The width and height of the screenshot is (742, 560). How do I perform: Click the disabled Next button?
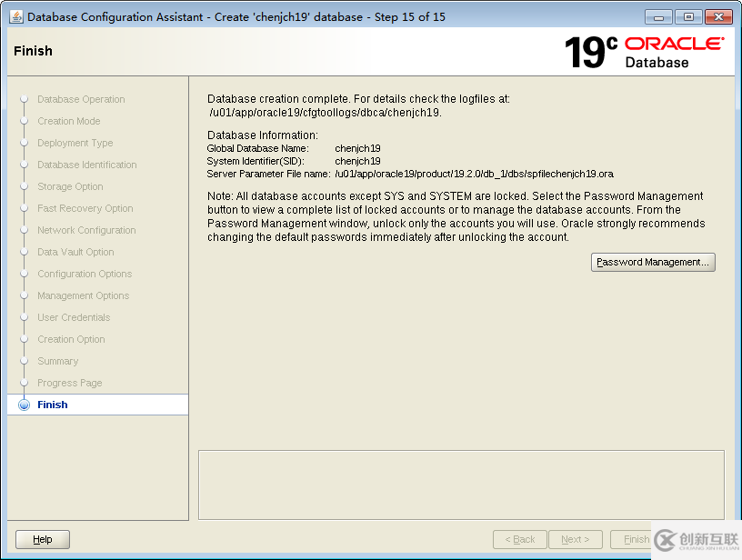(575, 539)
